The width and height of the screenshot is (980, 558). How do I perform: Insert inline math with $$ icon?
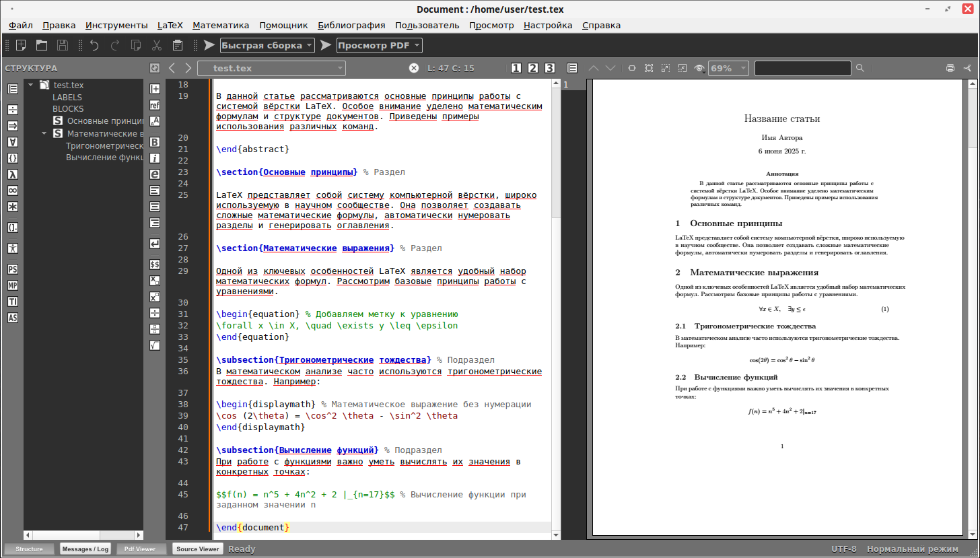click(155, 265)
